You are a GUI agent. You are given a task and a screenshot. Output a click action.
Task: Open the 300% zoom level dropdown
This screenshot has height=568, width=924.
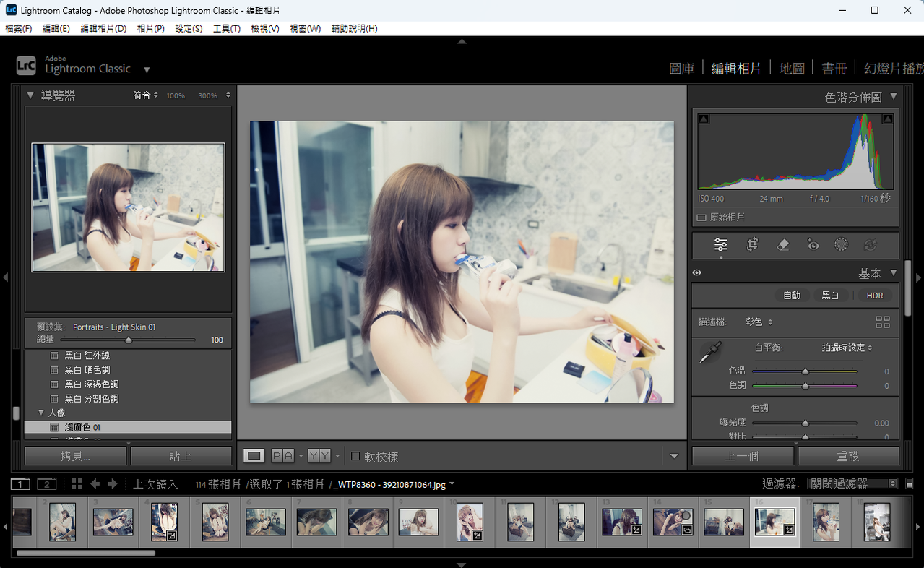point(214,95)
